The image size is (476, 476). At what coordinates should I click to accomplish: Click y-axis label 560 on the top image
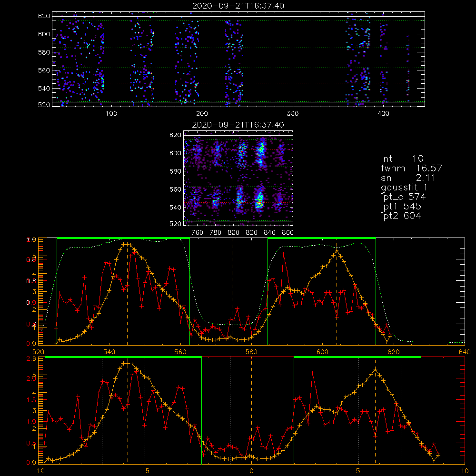point(44,70)
